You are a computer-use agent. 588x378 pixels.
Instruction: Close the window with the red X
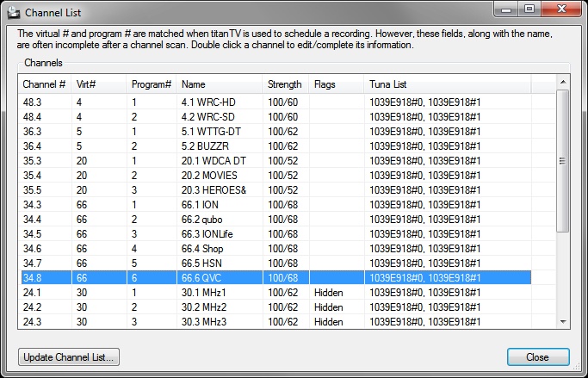pyautogui.click(x=561, y=9)
